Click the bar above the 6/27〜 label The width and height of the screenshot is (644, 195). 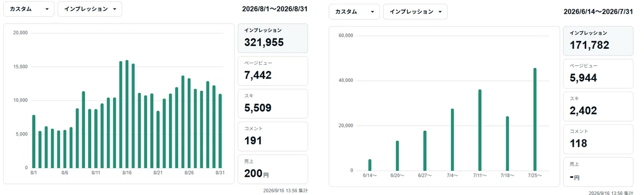click(425, 151)
